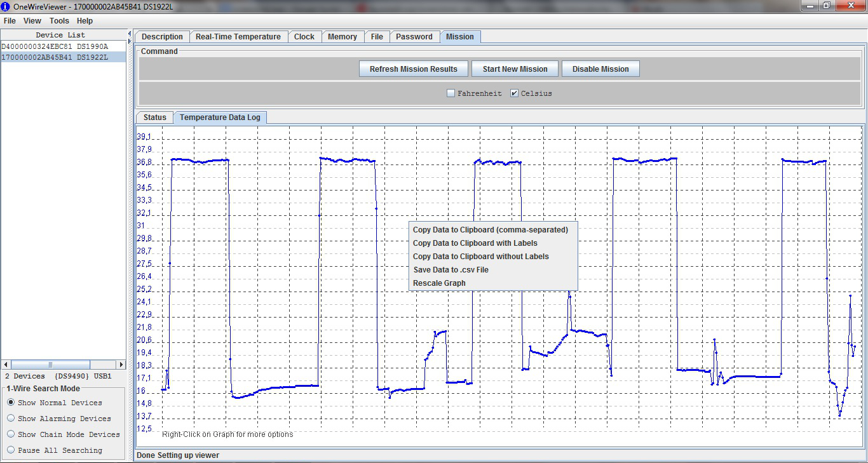Choose Copy Data to Clipboard (comma-separated)
Viewport: 868px width, 463px height.
tap(493, 230)
